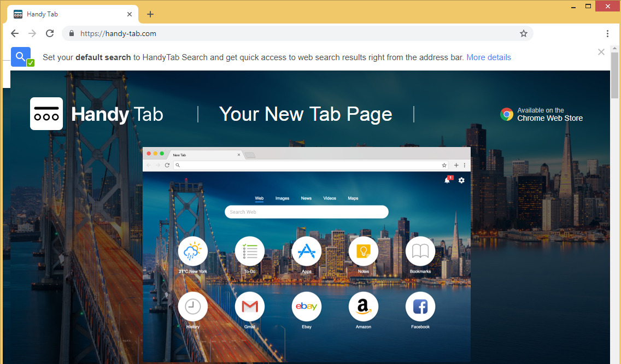Click the preview window reload icon

tap(167, 165)
